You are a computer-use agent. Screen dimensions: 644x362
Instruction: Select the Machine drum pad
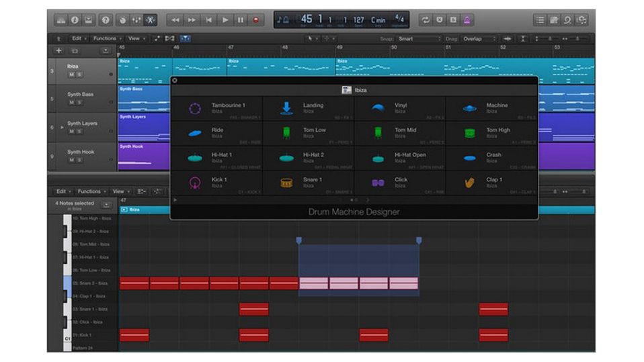click(491, 108)
